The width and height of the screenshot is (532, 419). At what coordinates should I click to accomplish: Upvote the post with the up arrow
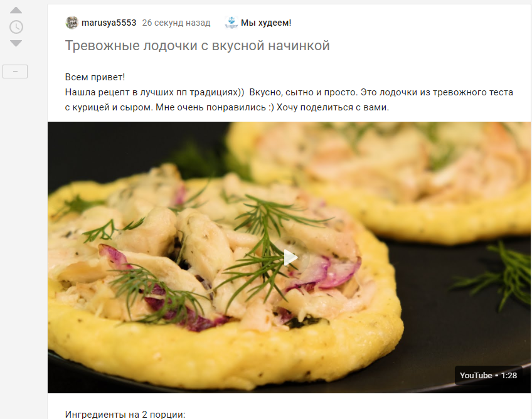(x=16, y=11)
